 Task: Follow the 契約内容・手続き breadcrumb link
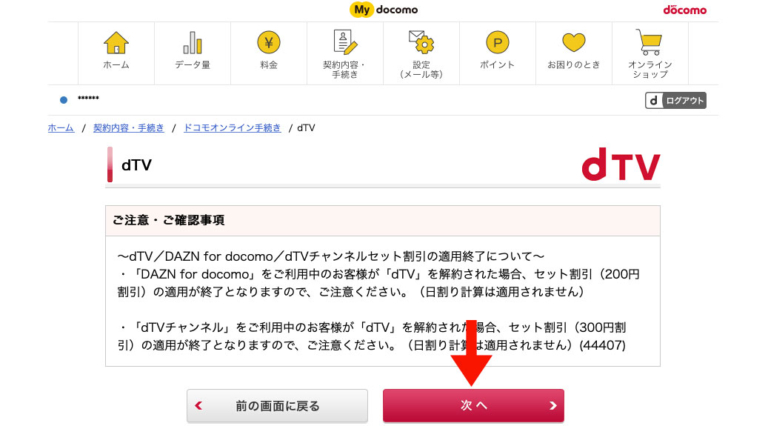click(128, 128)
